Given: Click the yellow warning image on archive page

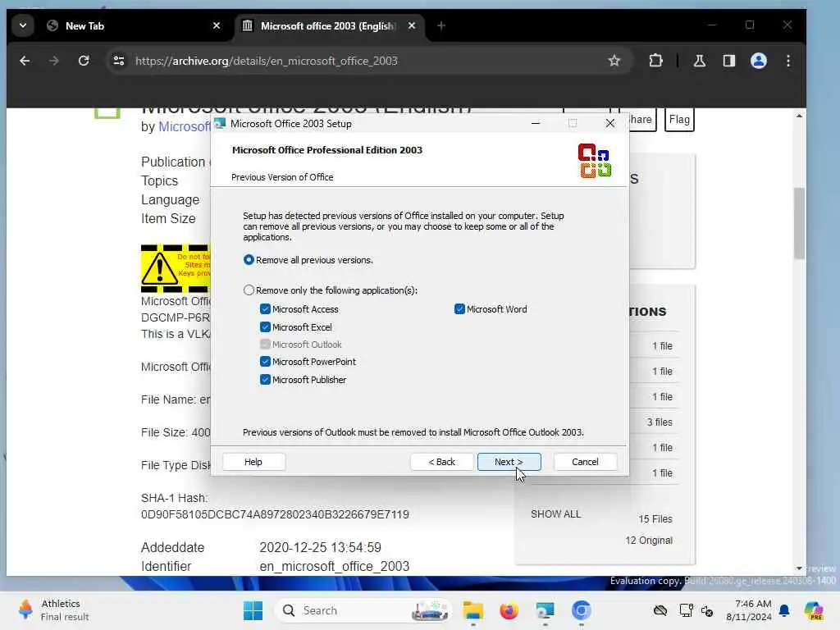Looking at the screenshot, I should (176, 268).
